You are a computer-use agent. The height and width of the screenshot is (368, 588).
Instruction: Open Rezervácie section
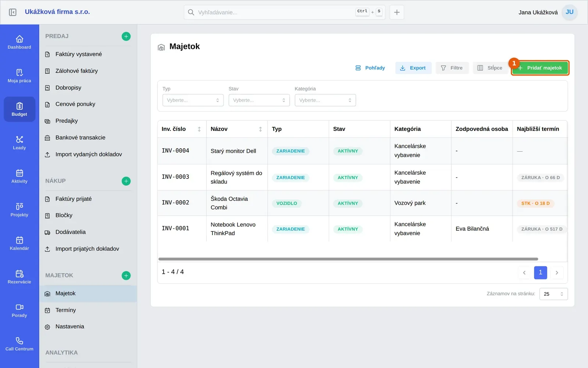click(x=19, y=277)
